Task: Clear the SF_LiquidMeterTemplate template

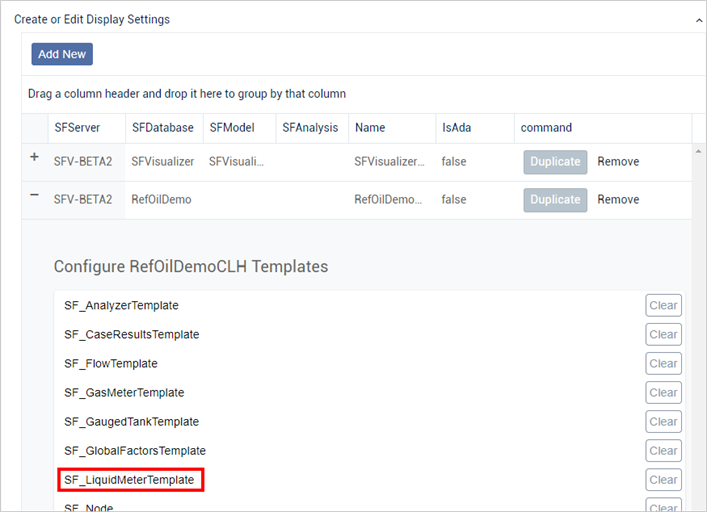Action: tap(663, 480)
